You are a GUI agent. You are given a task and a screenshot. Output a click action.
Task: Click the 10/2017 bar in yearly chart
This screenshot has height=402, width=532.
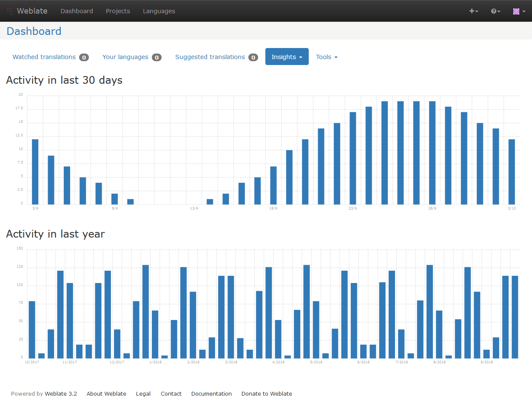(x=32, y=330)
